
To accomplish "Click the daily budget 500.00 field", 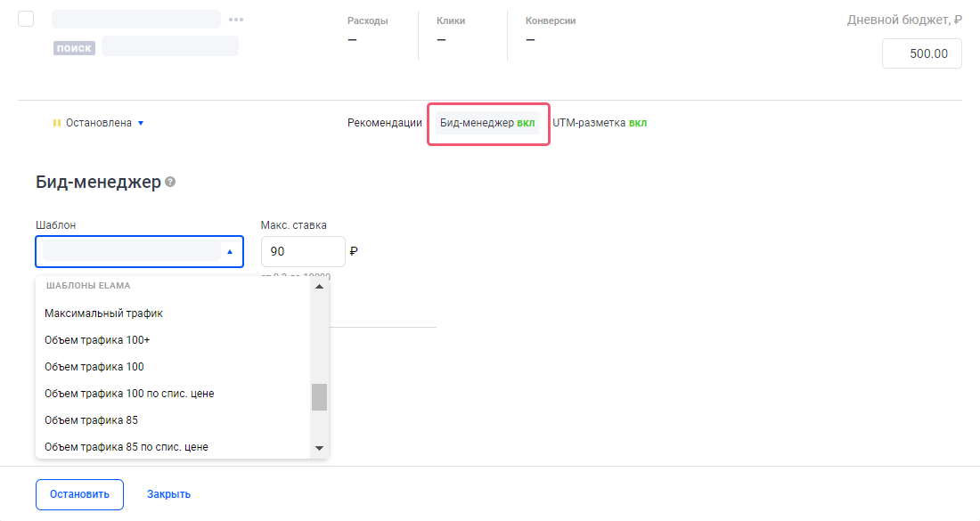I will [921, 53].
